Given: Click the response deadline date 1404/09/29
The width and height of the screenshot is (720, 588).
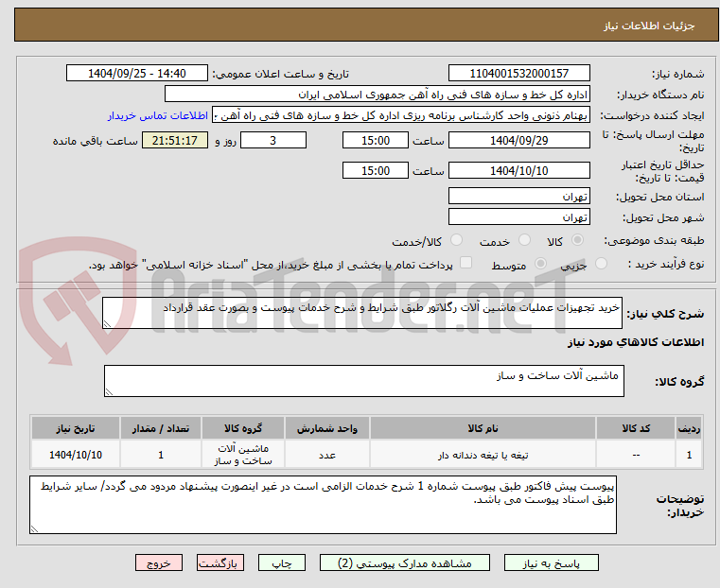Looking at the screenshot, I should (x=518, y=140).
